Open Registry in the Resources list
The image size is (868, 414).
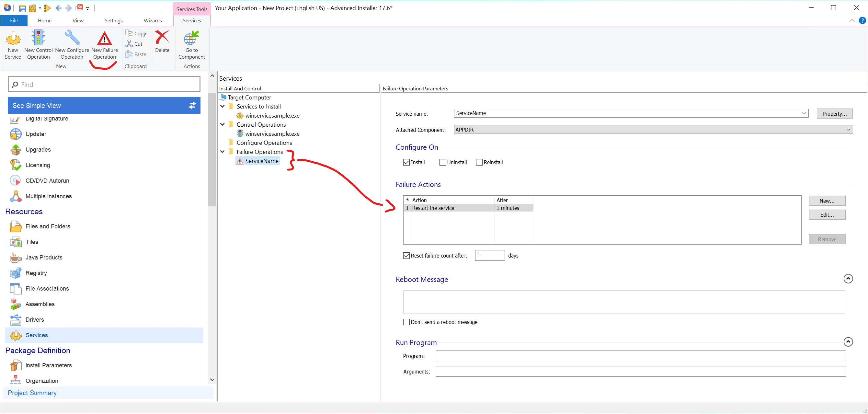36,273
